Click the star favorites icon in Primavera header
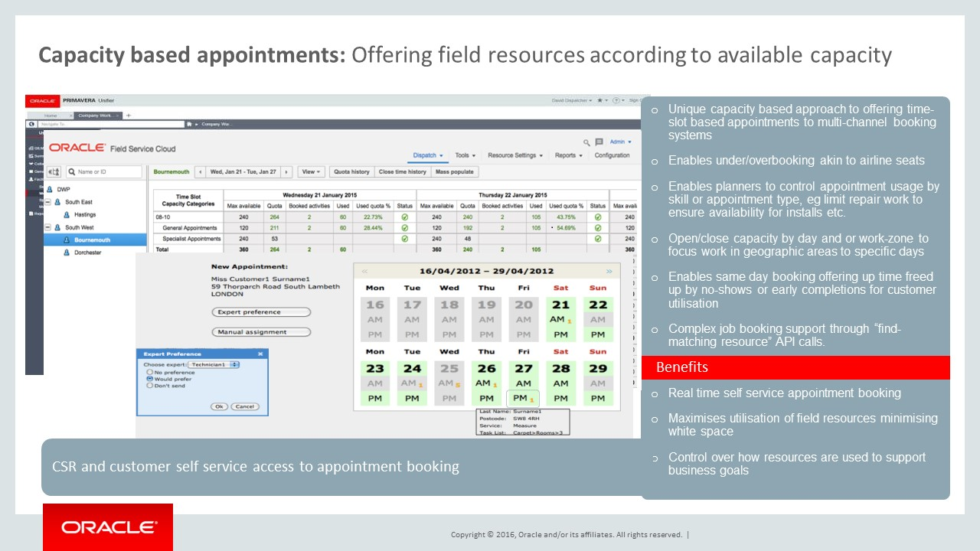980x551 pixels. click(x=599, y=100)
